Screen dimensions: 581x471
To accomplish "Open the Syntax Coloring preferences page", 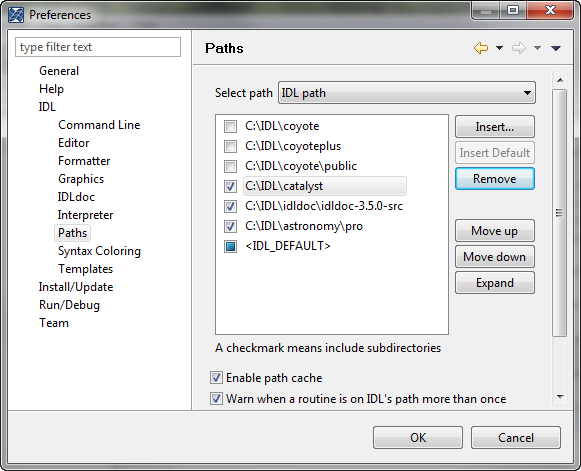I will click(99, 251).
